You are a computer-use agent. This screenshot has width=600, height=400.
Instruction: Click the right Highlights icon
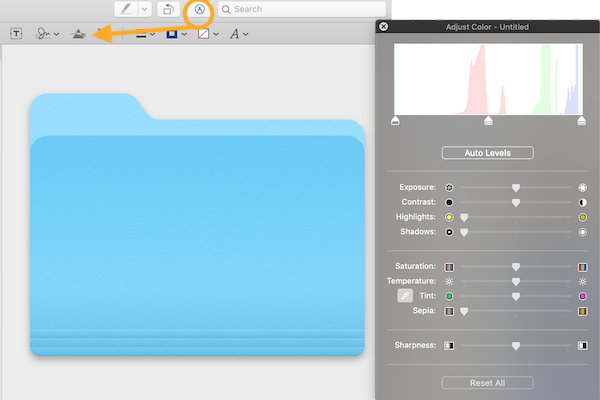[x=582, y=217]
